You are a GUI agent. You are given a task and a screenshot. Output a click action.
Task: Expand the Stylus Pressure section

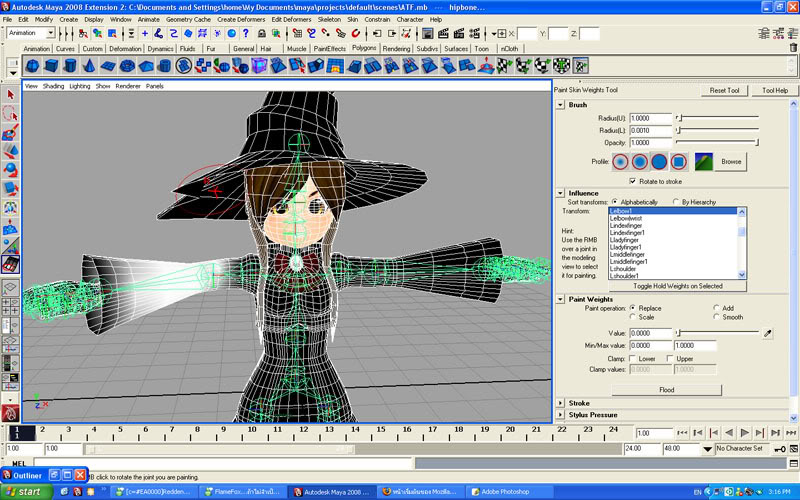pos(560,415)
